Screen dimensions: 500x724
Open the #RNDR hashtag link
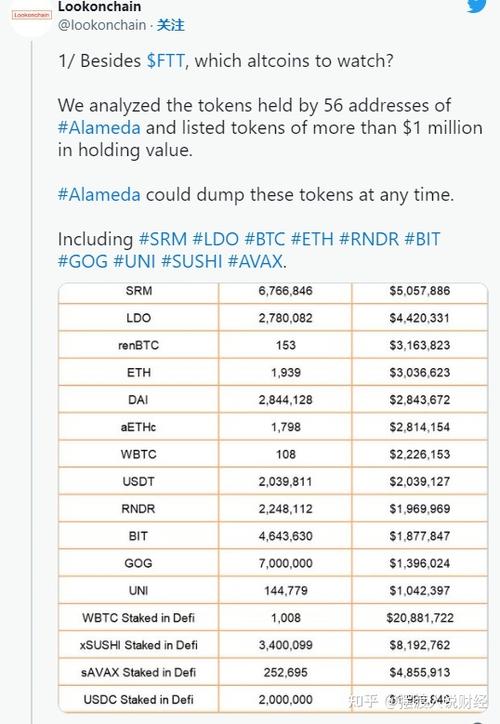[369, 239]
